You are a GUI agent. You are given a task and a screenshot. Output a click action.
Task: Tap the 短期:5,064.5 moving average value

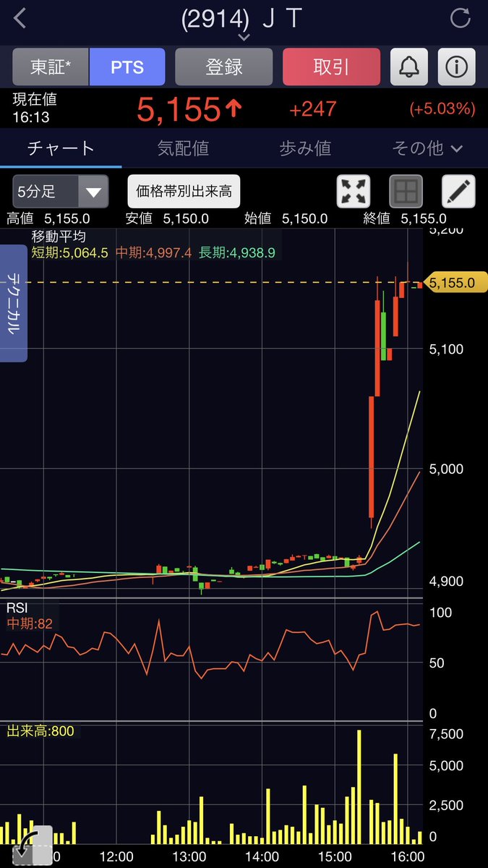69,252
